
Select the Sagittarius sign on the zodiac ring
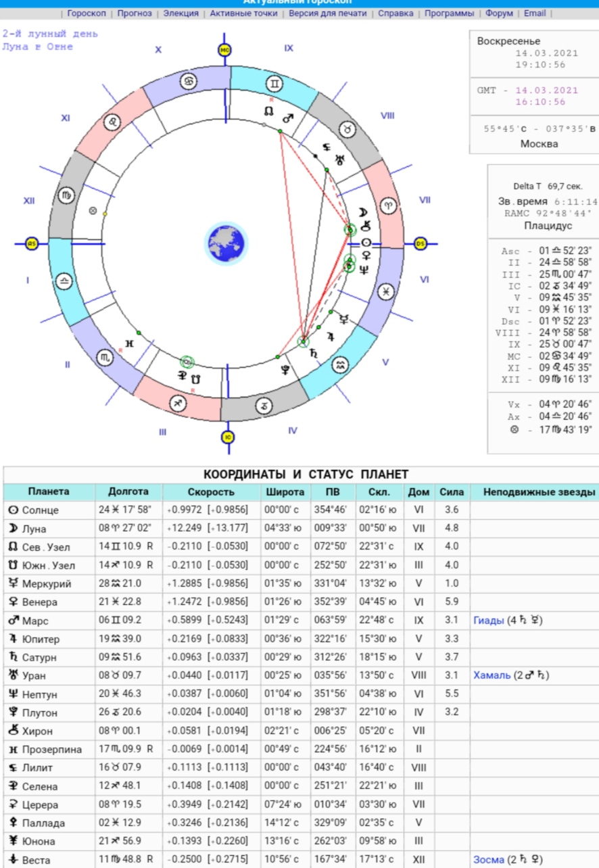coord(178,404)
